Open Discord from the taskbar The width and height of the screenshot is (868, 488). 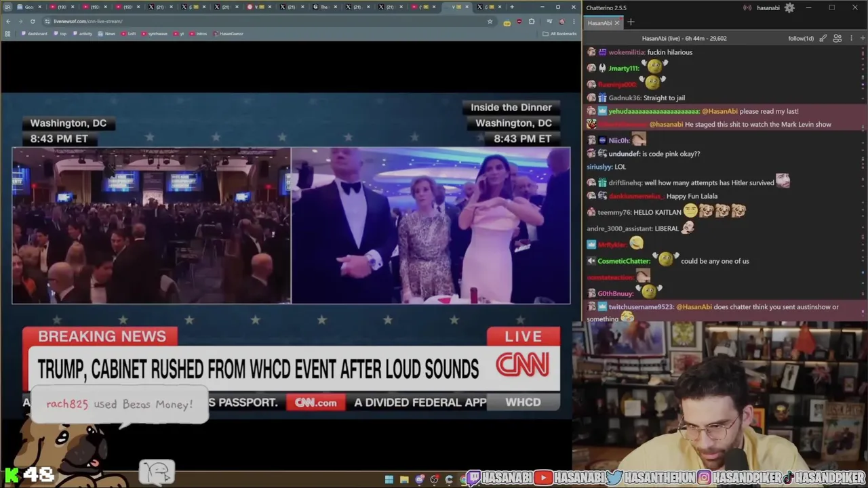(419, 480)
